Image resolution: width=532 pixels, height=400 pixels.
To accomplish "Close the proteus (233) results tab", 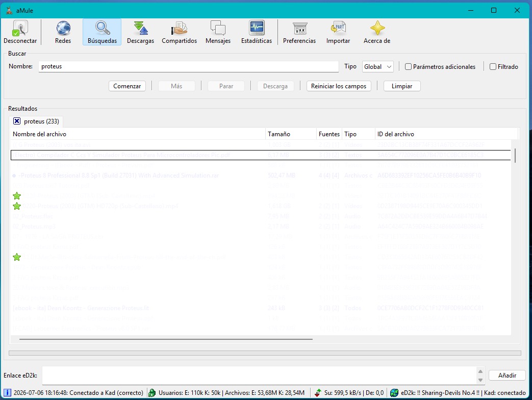I will coord(17,121).
